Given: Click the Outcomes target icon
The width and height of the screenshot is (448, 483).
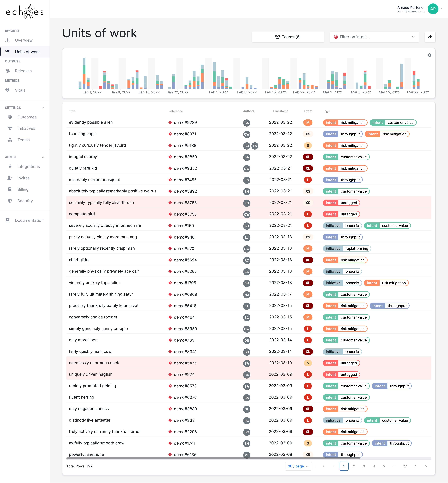Looking at the screenshot, I should [x=10, y=117].
